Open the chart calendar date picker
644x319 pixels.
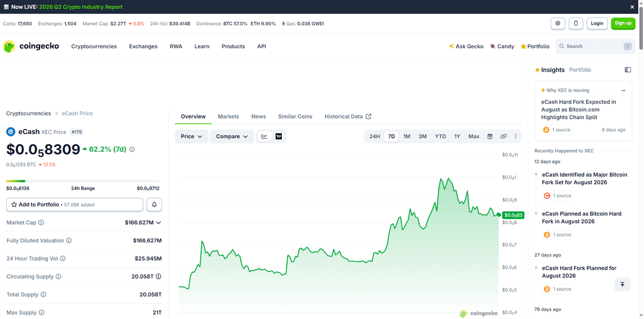[x=490, y=137]
